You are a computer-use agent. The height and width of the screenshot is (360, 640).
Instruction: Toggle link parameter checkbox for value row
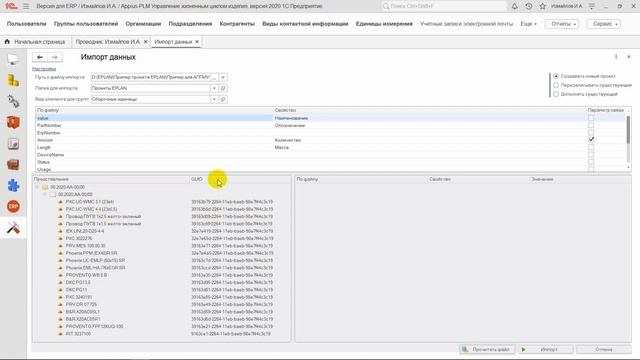(591, 118)
